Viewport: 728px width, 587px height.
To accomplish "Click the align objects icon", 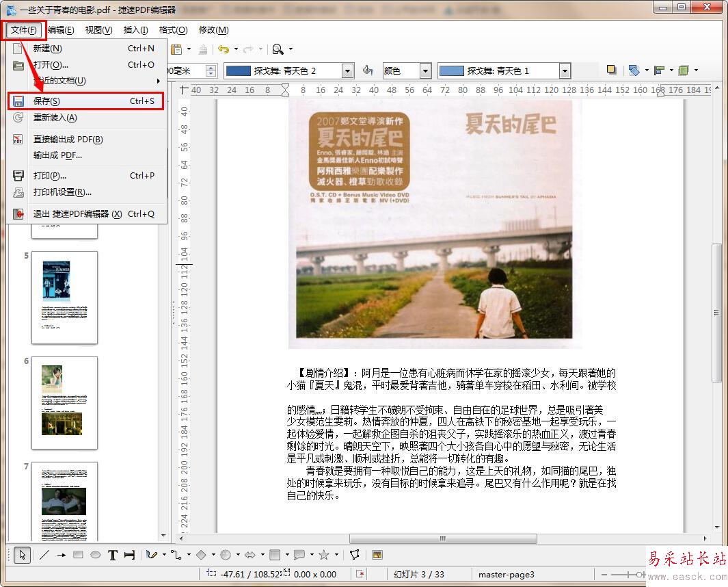I will 659,70.
